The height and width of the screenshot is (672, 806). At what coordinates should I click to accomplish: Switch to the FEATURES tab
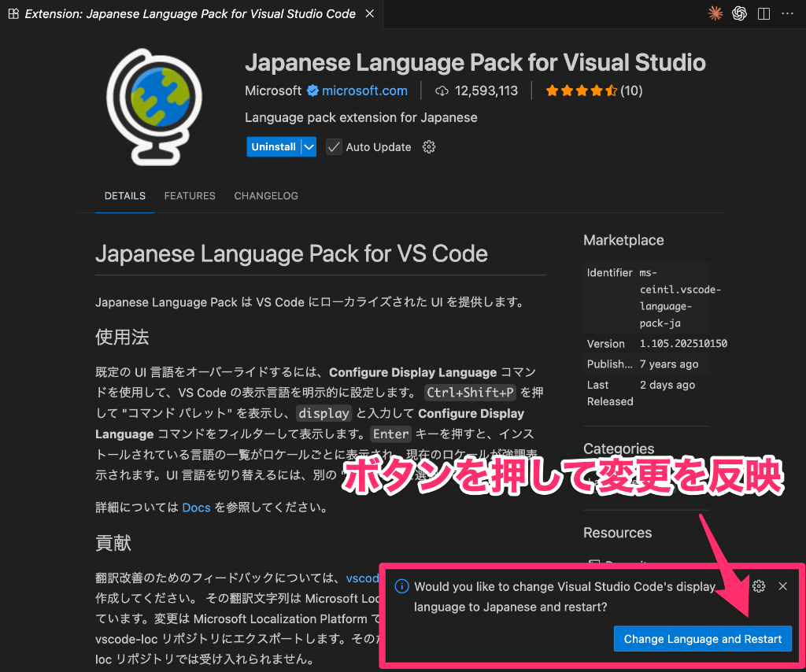click(x=190, y=196)
